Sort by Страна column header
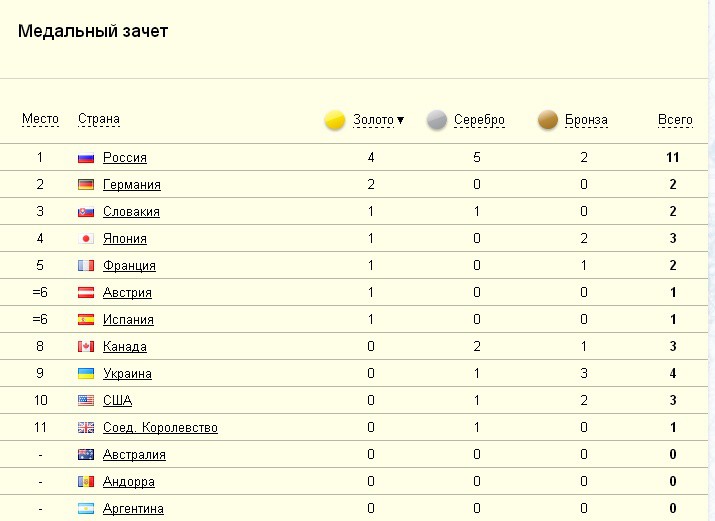The height and width of the screenshot is (521, 715). [x=99, y=120]
